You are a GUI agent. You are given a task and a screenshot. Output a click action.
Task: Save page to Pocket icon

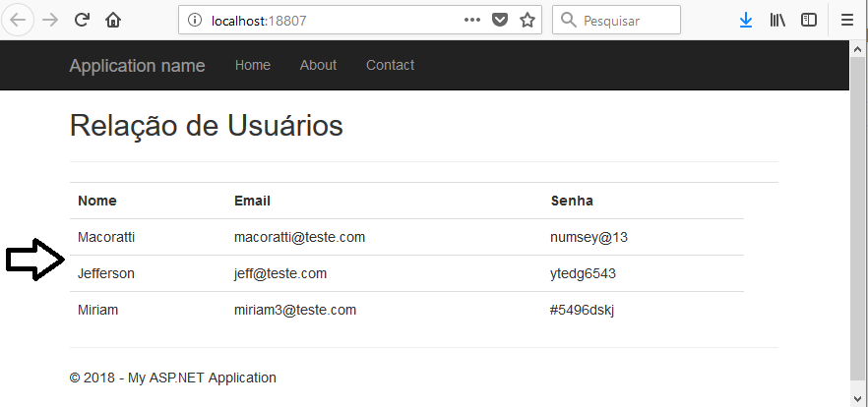500,21
